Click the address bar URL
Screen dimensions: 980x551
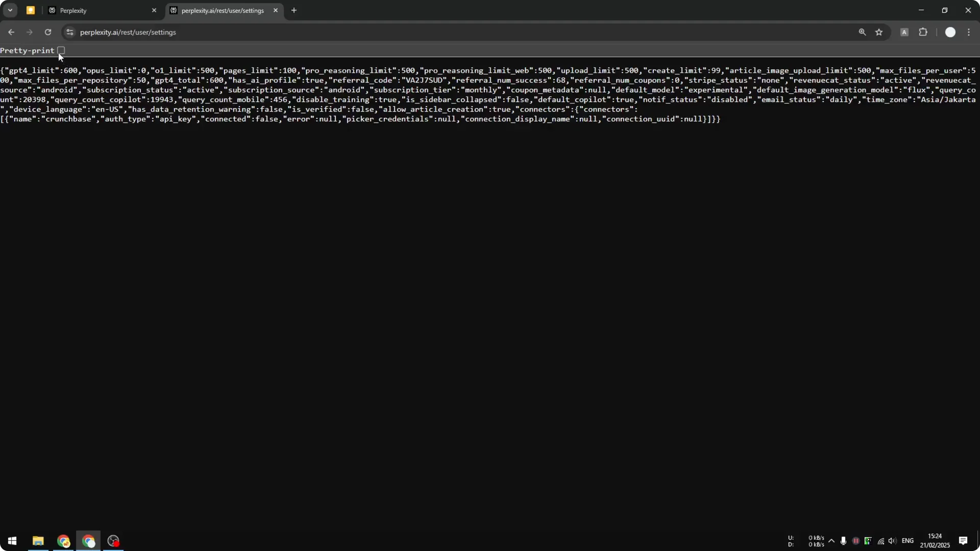tap(128, 32)
